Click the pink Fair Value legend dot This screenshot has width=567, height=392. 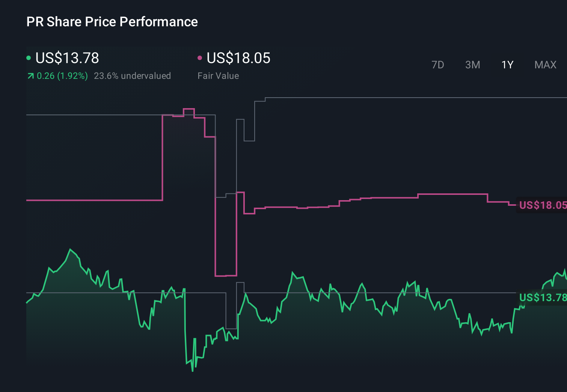(200, 58)
